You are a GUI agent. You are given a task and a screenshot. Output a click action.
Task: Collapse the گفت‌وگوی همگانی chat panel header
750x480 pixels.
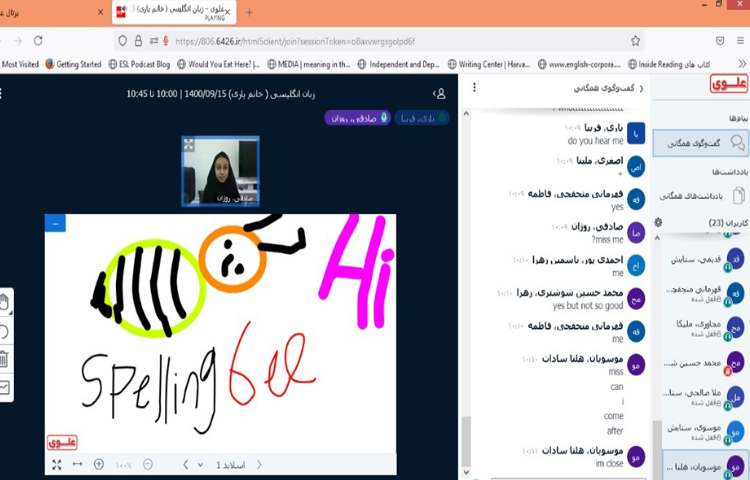609,88
